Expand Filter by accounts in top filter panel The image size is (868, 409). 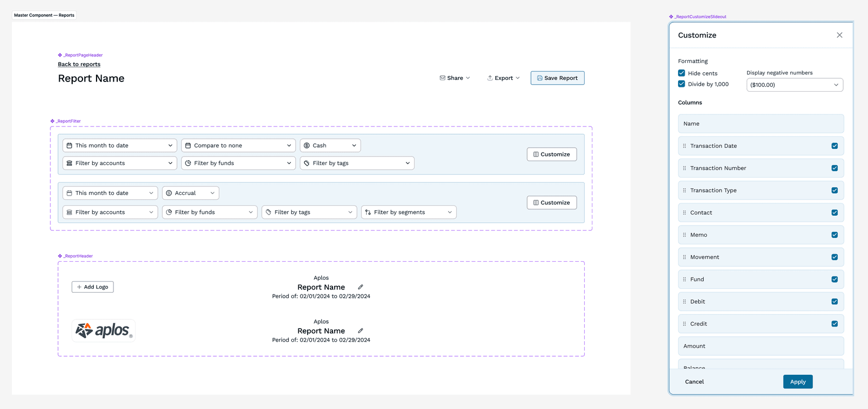pos(119,163)
